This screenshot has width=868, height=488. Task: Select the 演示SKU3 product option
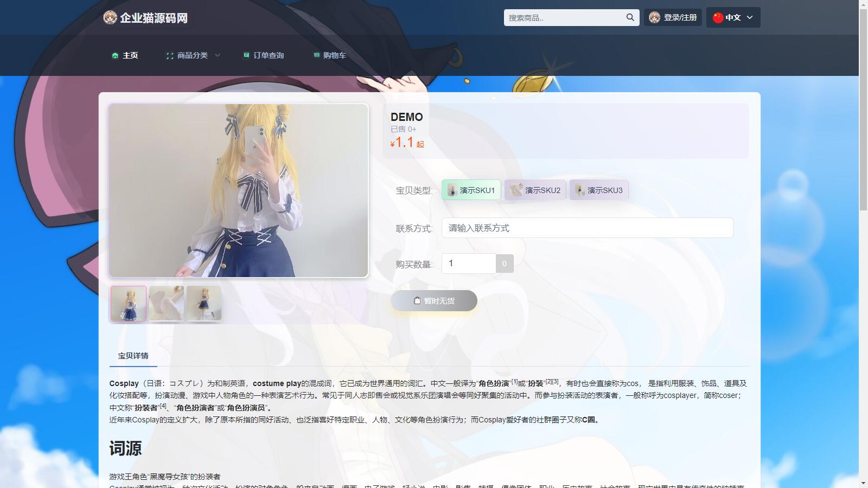point(599,190)
